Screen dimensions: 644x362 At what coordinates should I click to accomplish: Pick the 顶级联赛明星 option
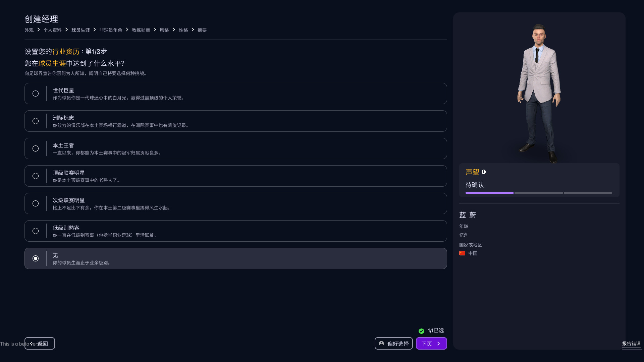tap(36, 176)
